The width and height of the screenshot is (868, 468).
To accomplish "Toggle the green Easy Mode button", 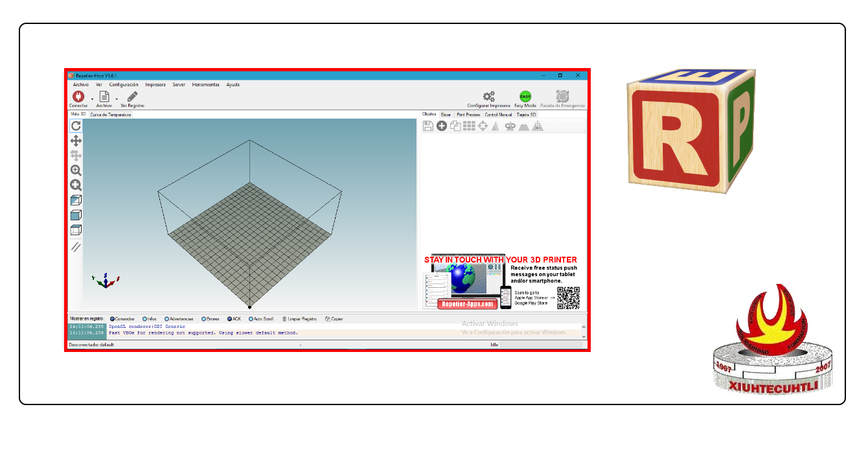I will tap(525, 97).
